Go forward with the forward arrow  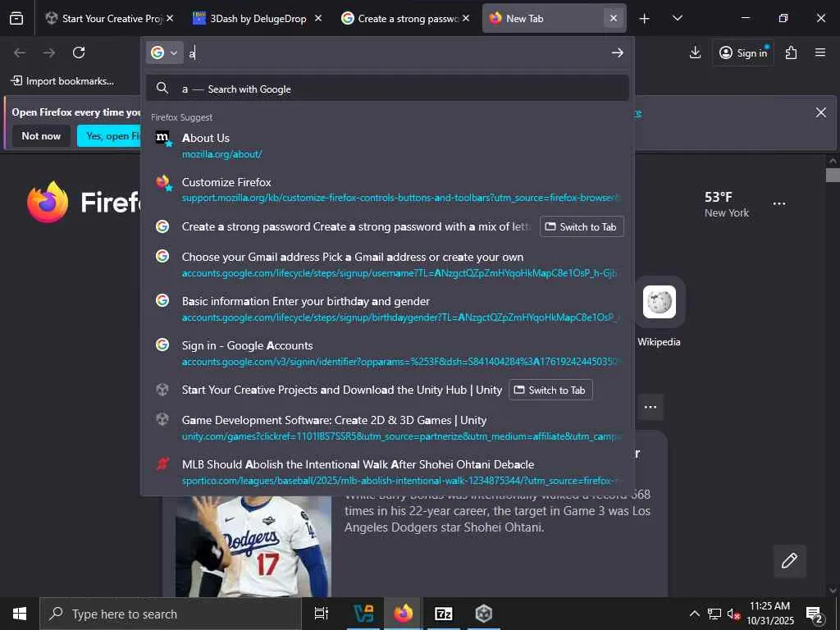click(x=49, y=52)
